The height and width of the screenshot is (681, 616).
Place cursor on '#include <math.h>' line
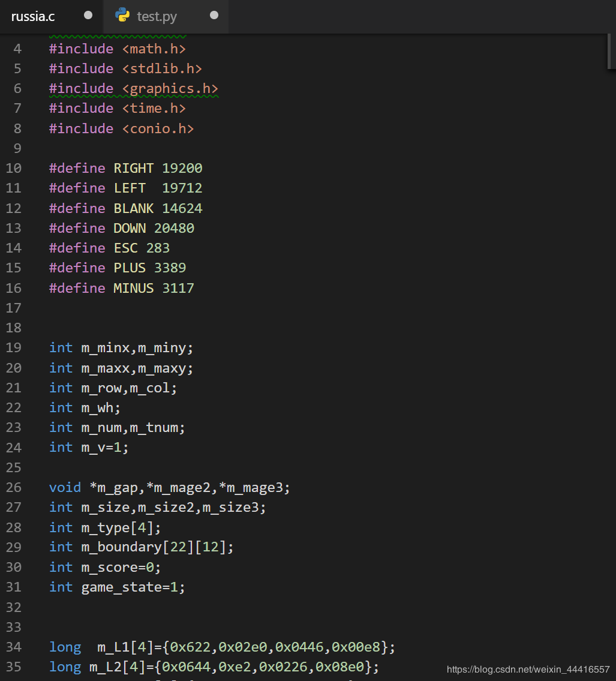(117, 49)
